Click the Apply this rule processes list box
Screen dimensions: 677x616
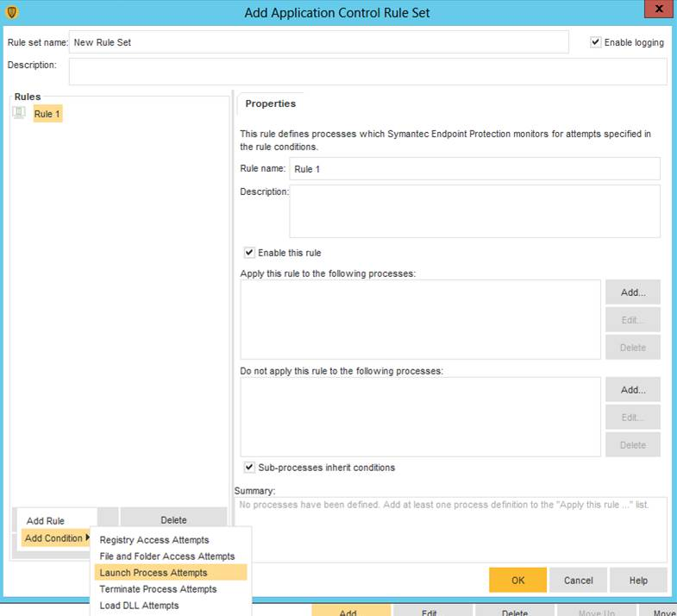click(x=420, y=319)
